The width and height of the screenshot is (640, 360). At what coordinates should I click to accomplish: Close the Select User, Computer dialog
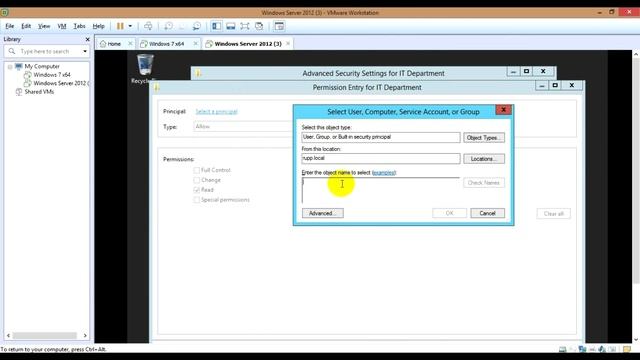pos(504,110)
